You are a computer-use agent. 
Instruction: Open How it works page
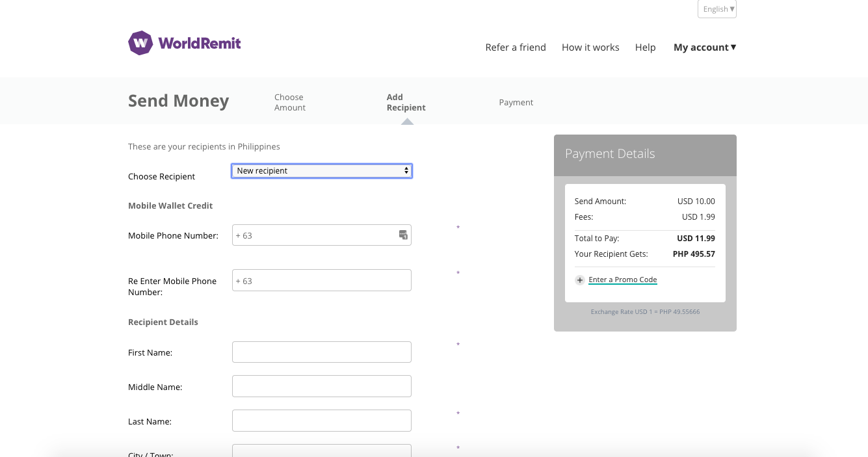pyautogui.click(x=590, y=47)
